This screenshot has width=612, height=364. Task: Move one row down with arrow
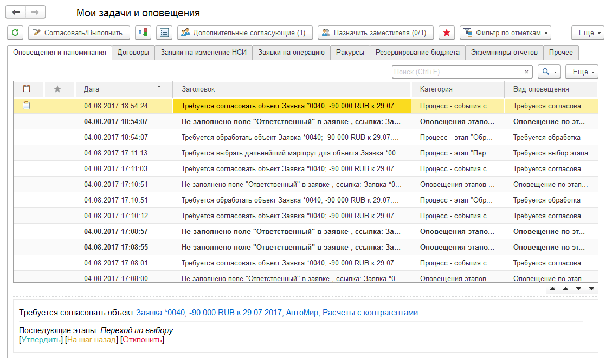click(x=578, y=289)
